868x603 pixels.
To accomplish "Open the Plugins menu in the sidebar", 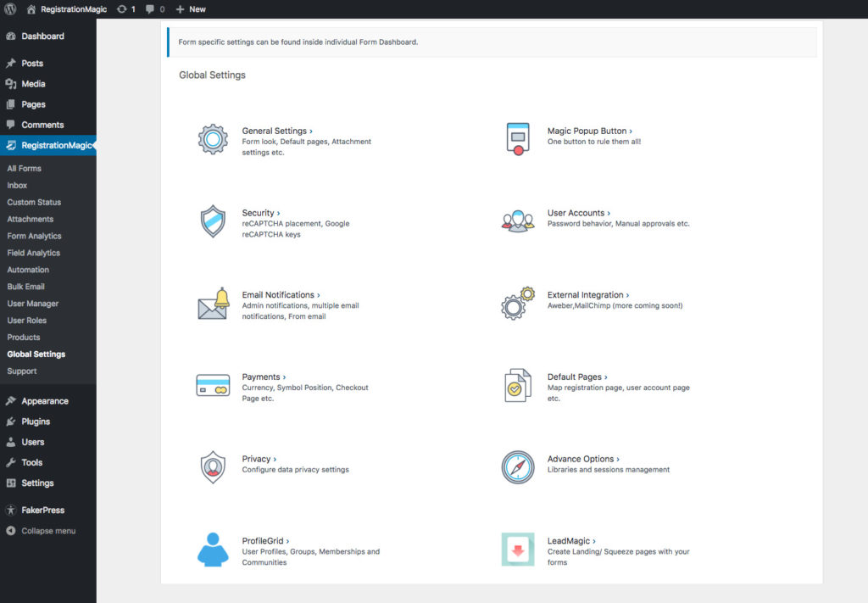I will click(36, 422).
